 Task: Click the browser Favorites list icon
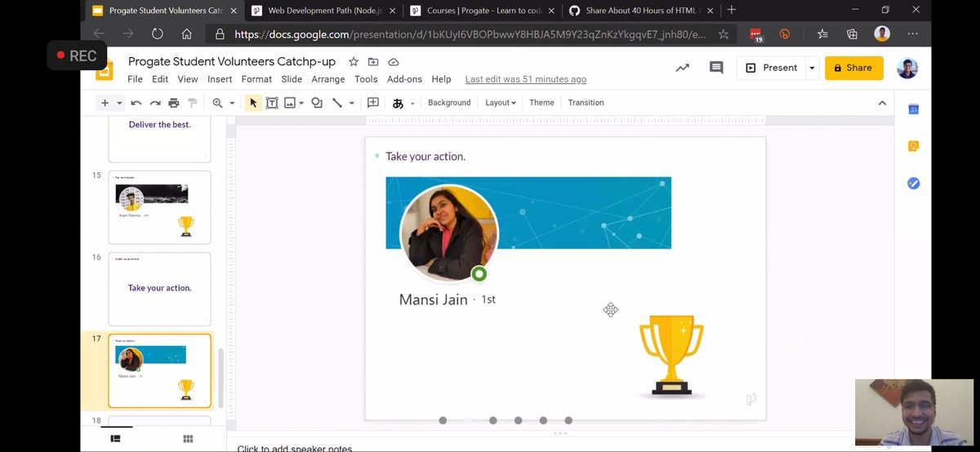click(x=822, y=34)
